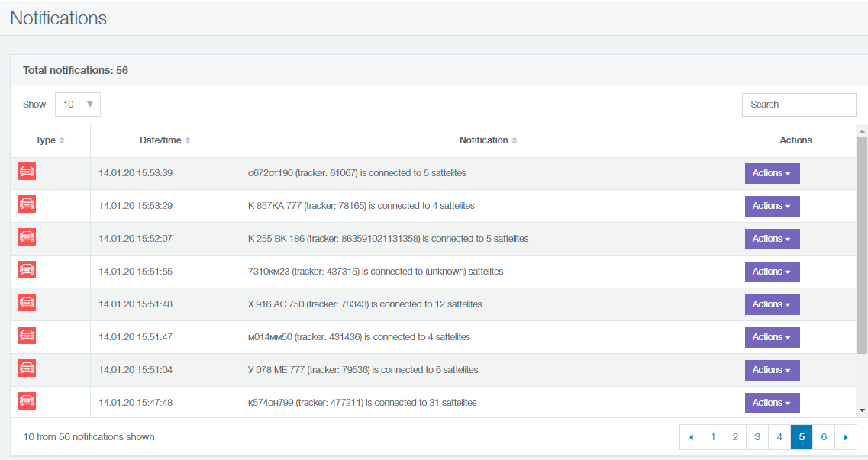The height and width of the screenshot is (460, 868).
Task: Click the Actions column header
Action: tap(796, 140)
